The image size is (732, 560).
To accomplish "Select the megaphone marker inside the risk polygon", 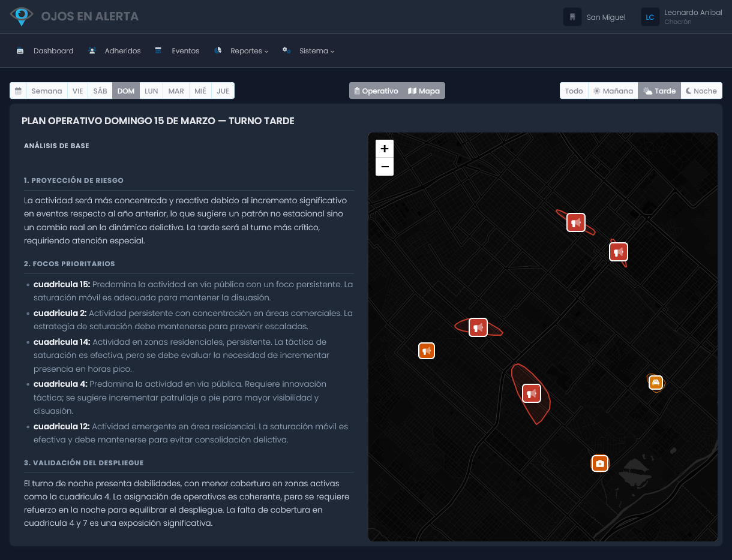I will tap(531, 393).
